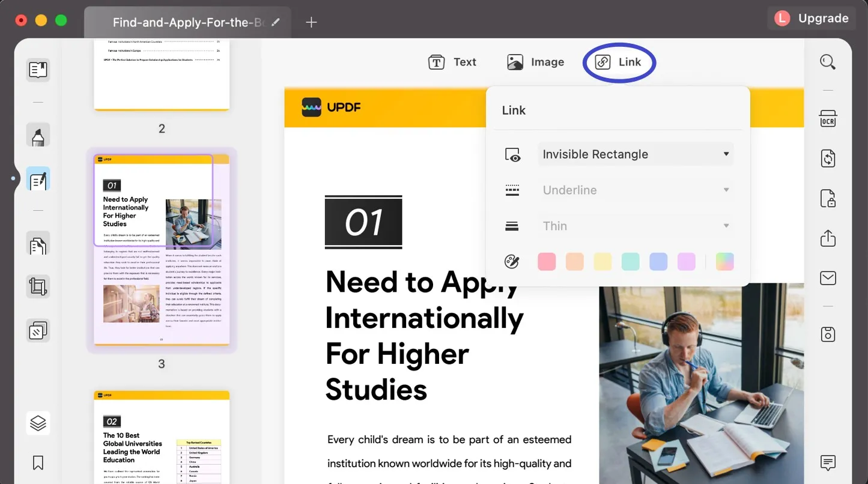This screenshot has width=868, height=484.
Task: Select the Crop Pages tool
Action: (38, 286)
